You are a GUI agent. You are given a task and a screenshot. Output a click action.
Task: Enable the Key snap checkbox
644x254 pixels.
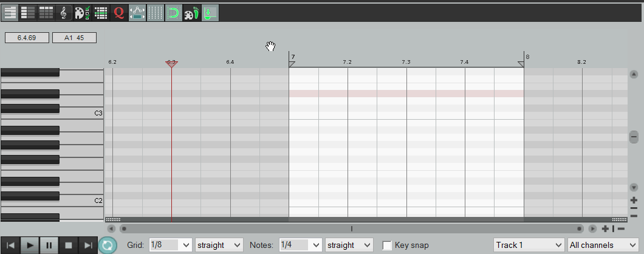pyautogui.click(x=387, y=245)
